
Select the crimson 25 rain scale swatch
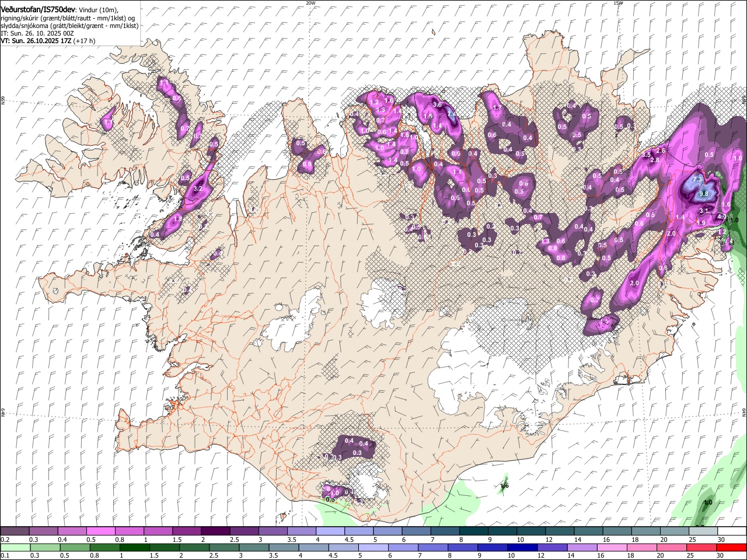click(701, 548)
